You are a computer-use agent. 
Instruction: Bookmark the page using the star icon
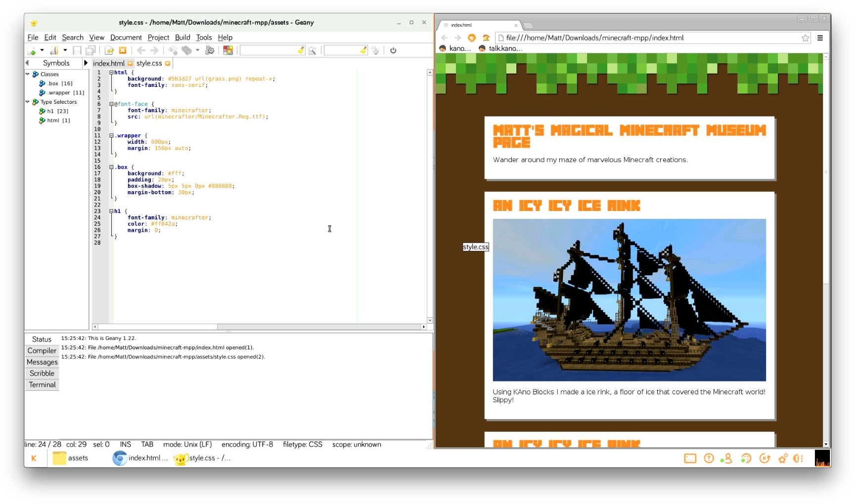pyautogui.click(x=805, y=38)
